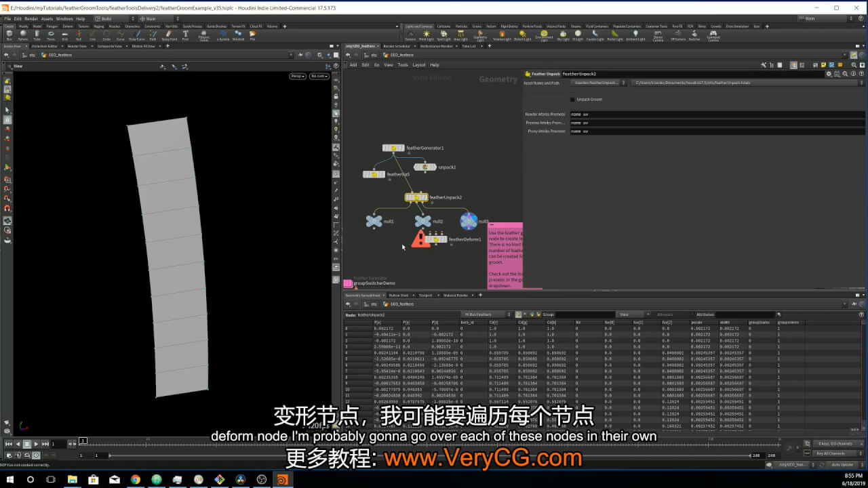The width and height of the screenshot is (868, 488).
Task: Select the Grid shelf tool
Action: (x=64, y=35)
